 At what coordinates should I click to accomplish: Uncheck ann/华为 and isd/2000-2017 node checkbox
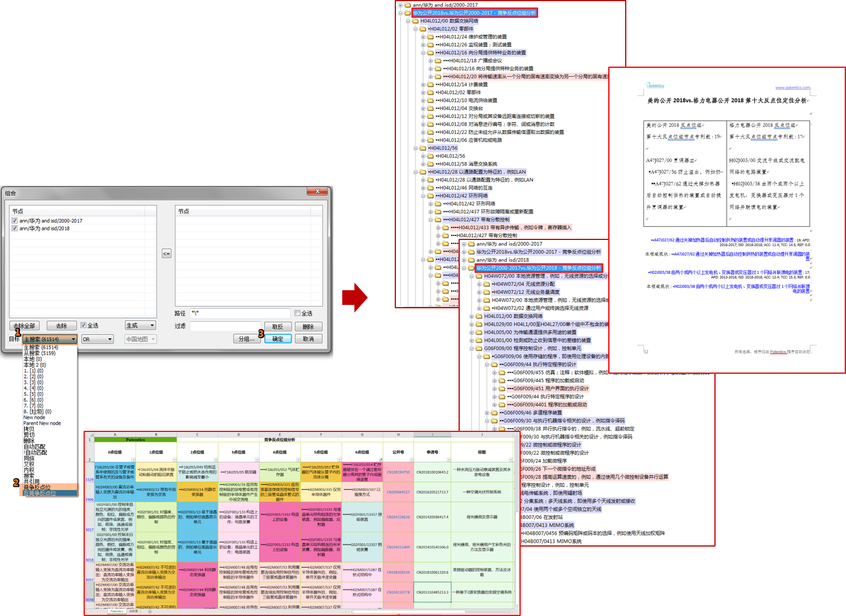15,221
